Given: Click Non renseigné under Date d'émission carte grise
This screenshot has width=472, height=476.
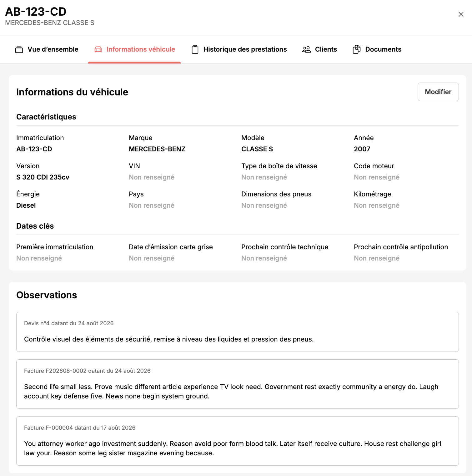Looking at the screenshot, I should coord(152,258).
